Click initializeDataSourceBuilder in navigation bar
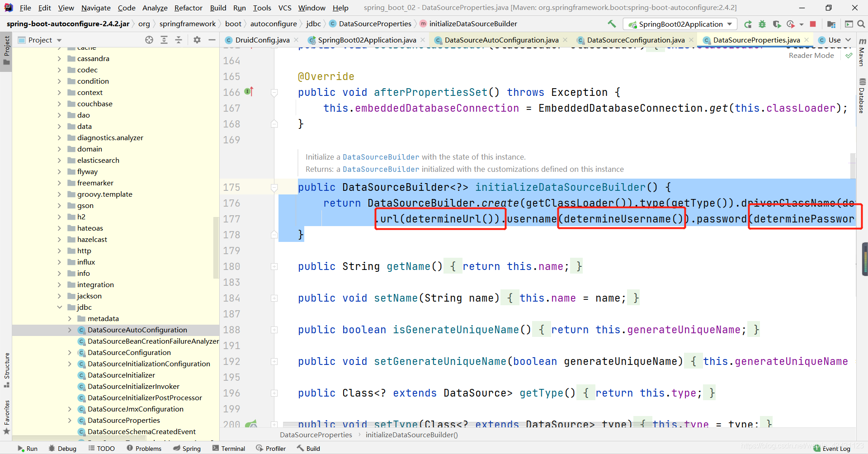Screen dimensions: 868x454 click(473, 24)
